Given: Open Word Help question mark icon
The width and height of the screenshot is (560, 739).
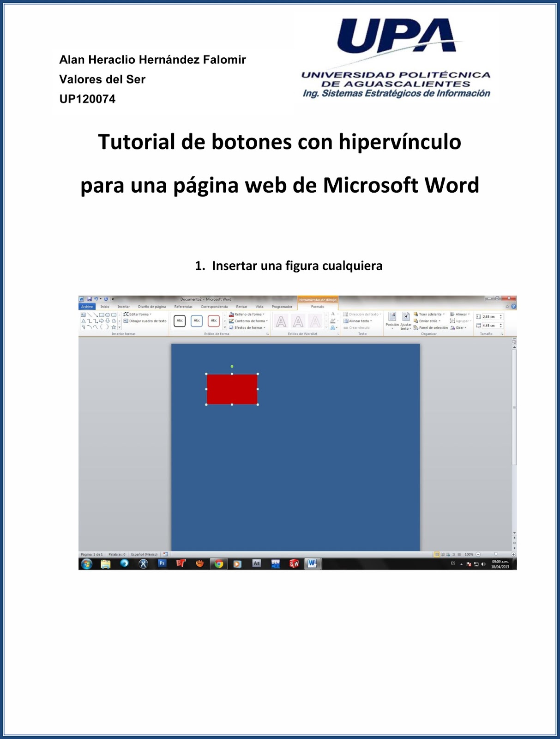Looking at the screenshot, I should (513, 307).
